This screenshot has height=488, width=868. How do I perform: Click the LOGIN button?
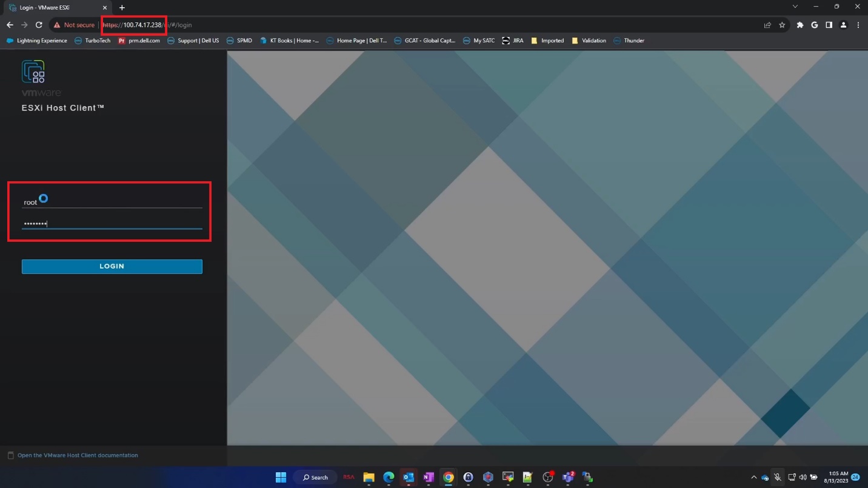coord(112,266)
